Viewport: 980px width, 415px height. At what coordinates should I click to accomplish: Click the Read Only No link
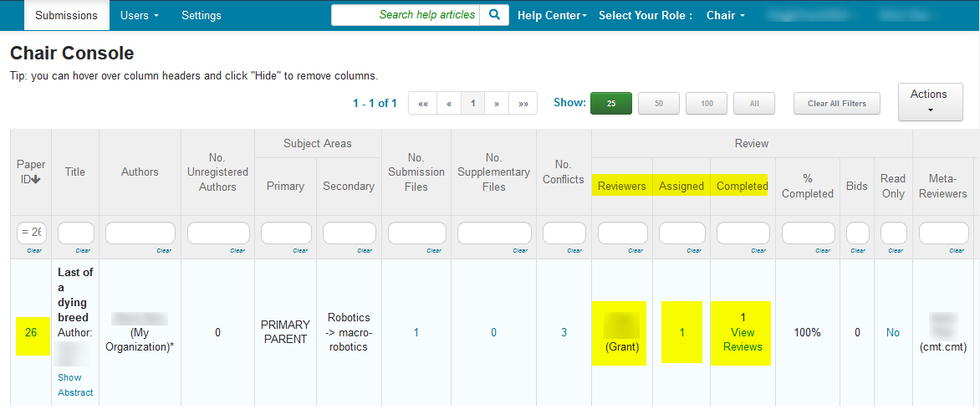coord(892,332)
